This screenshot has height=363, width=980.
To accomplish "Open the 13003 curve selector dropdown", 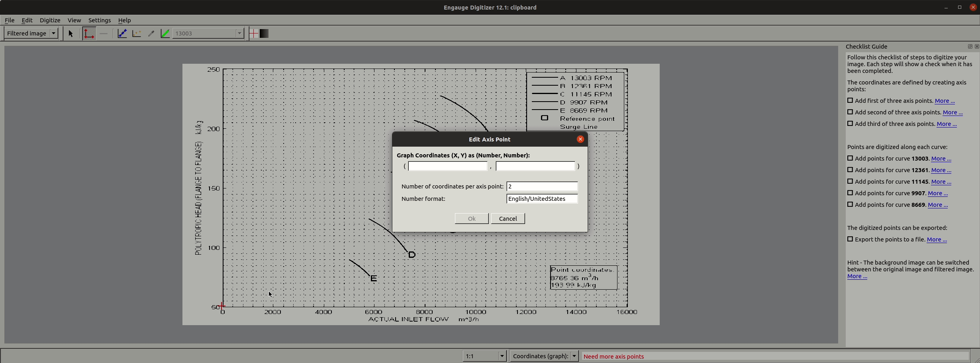I will 208,33.
